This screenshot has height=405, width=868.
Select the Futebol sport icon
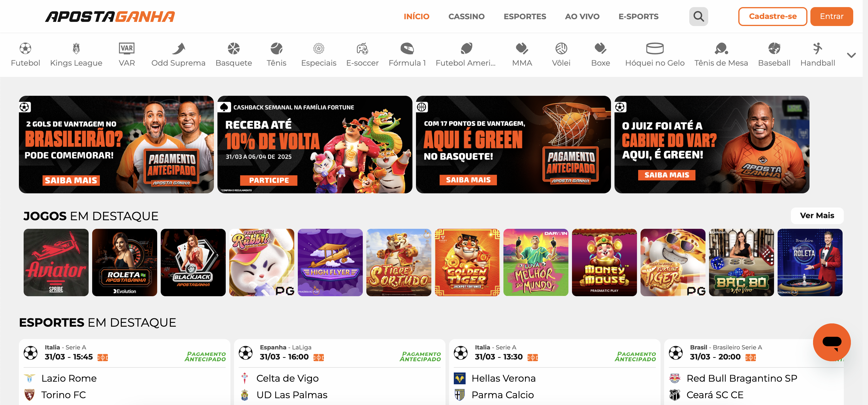[25, 48]
